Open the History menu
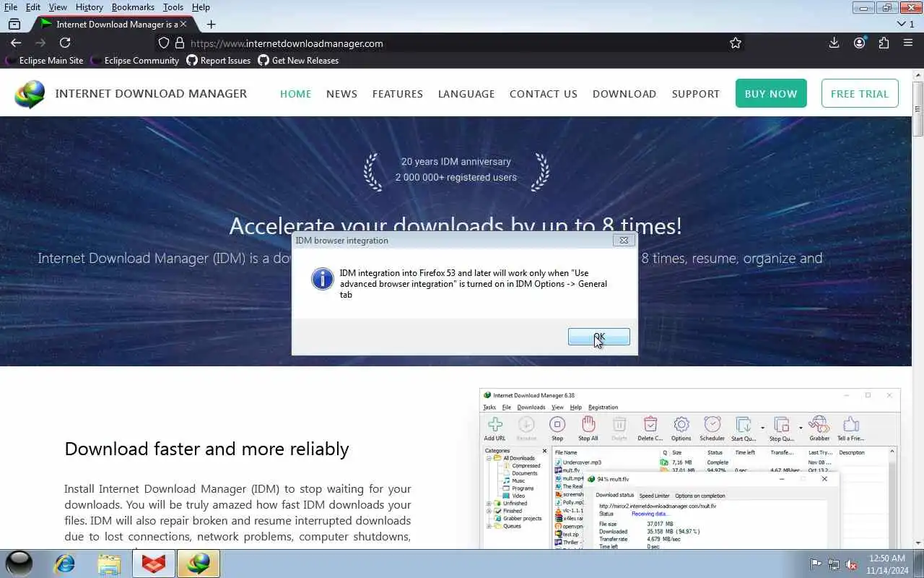The height and width of the screenshot is (578, 924). (90, 7)
